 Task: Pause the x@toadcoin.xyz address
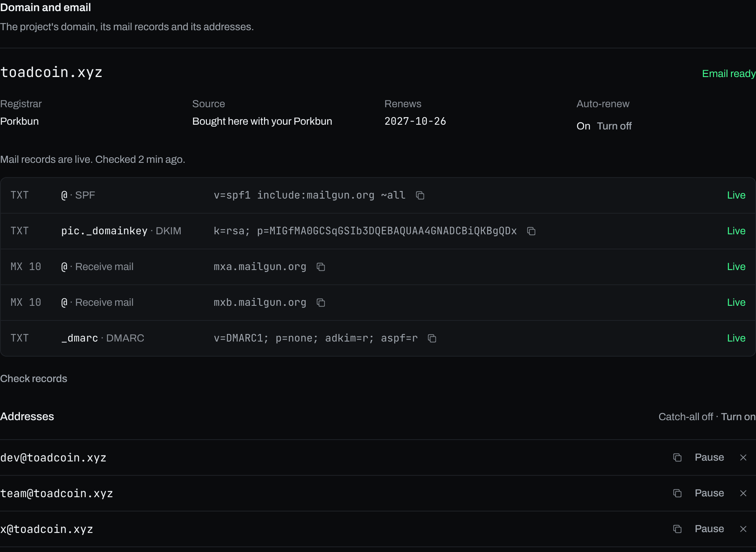click(709, 529)
